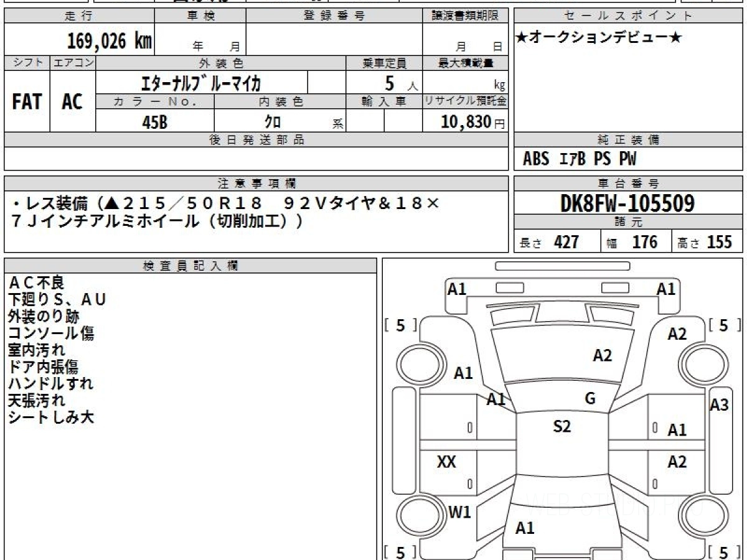747x560 pixels.
Task: Select interior color value クロ
Action: click(272, 122)
